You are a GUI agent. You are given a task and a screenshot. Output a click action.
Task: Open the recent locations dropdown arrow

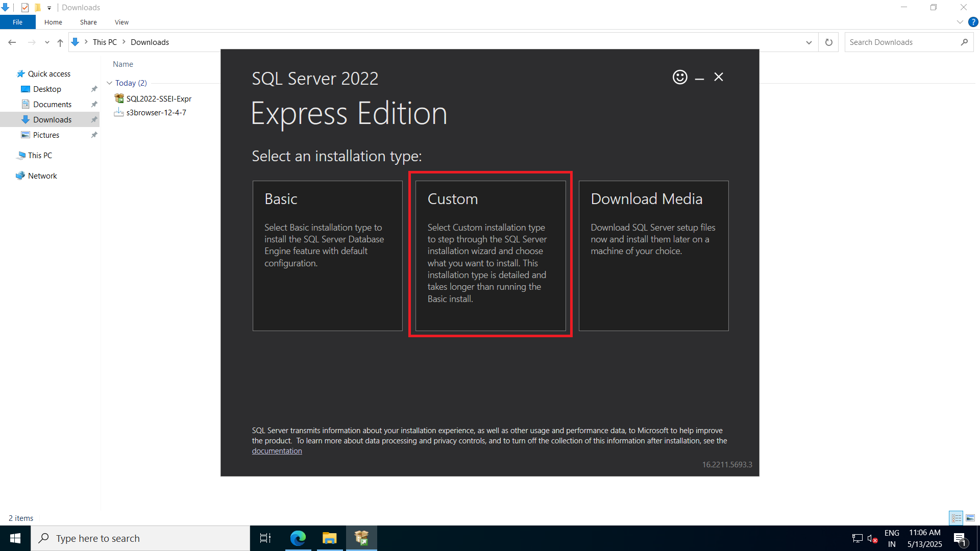[47, 42]
